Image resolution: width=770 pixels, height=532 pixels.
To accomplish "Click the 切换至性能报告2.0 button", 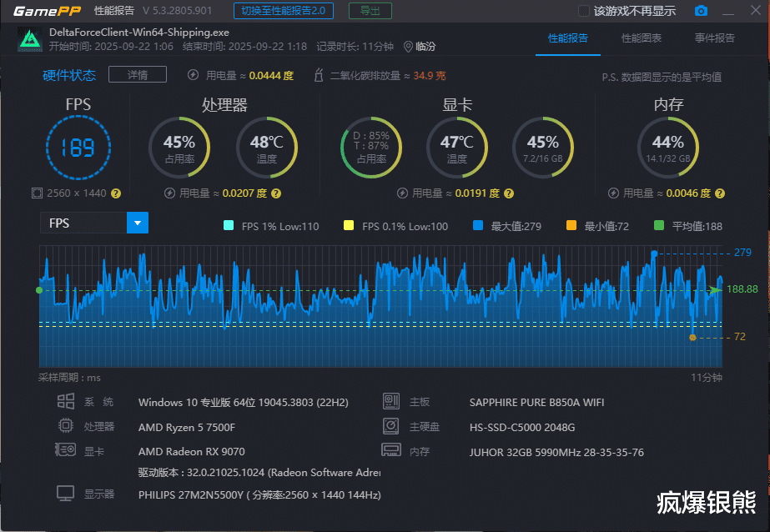I will tap(284, 11).
